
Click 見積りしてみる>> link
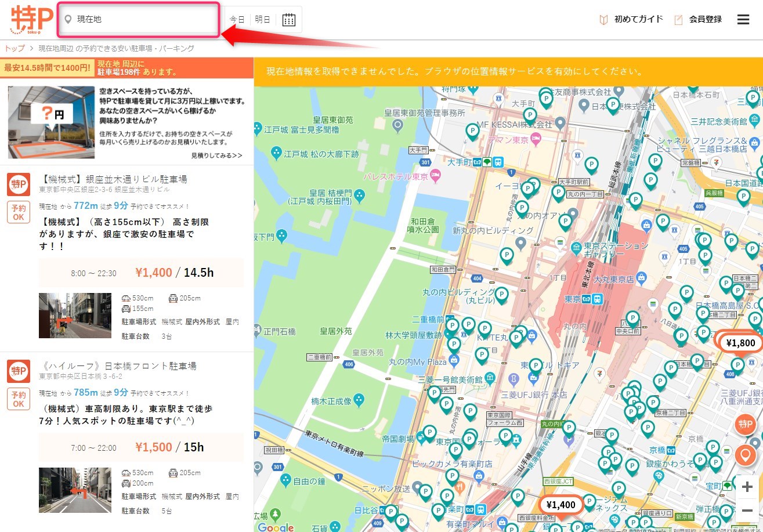tap(216, 155)
